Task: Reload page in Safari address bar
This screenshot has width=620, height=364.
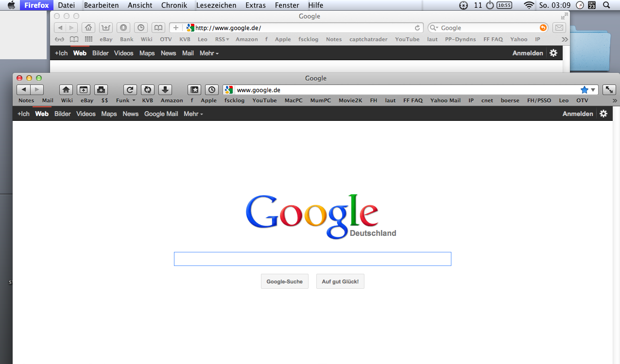Action: click(417, 28)
